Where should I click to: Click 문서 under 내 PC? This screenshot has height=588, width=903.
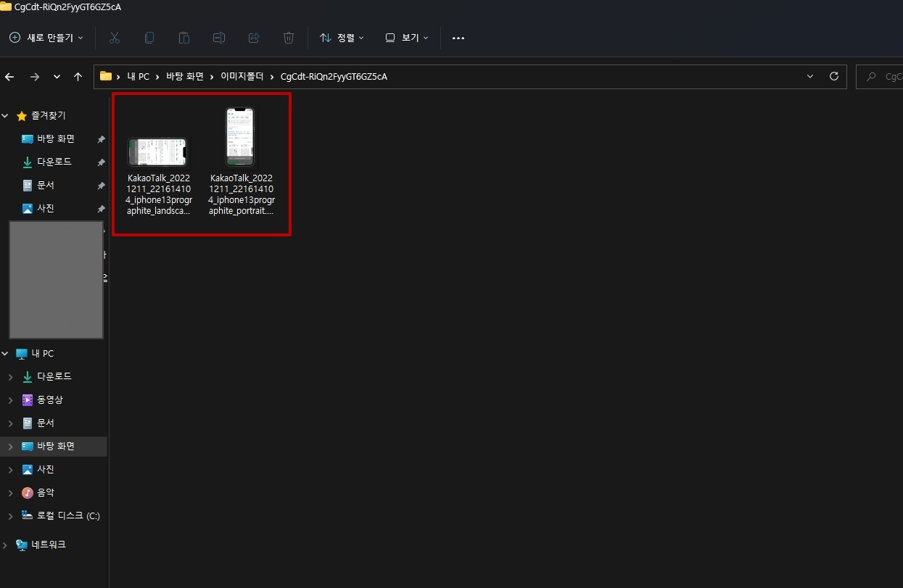point(46,423)
